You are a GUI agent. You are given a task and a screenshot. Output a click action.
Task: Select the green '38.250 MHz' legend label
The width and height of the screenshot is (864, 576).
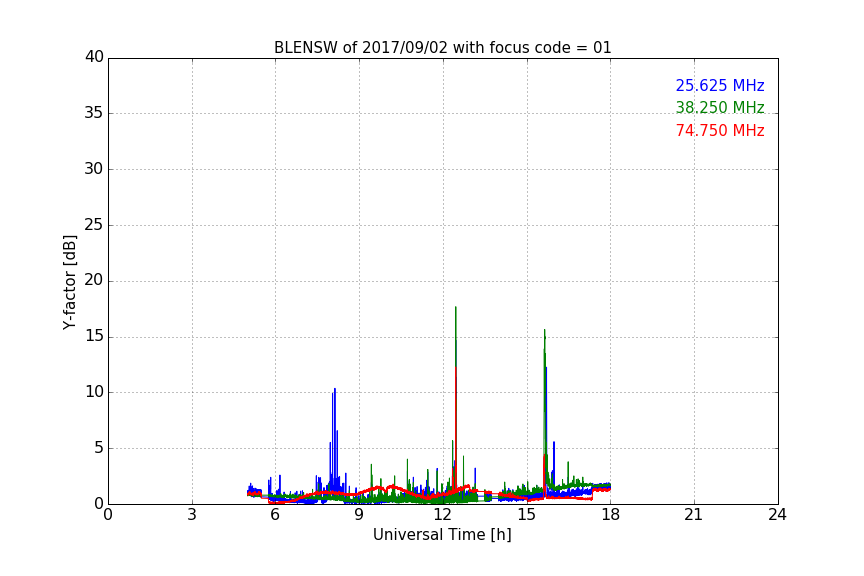pos(720,107)
